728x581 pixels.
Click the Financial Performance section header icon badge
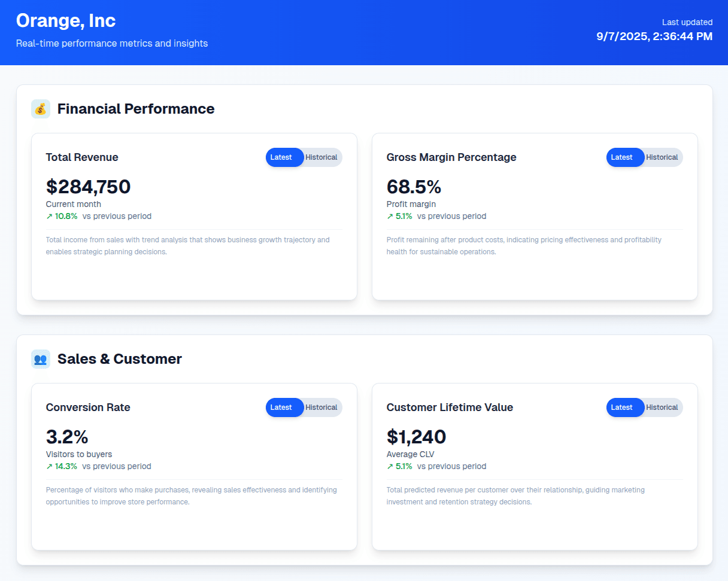(40, 109)
